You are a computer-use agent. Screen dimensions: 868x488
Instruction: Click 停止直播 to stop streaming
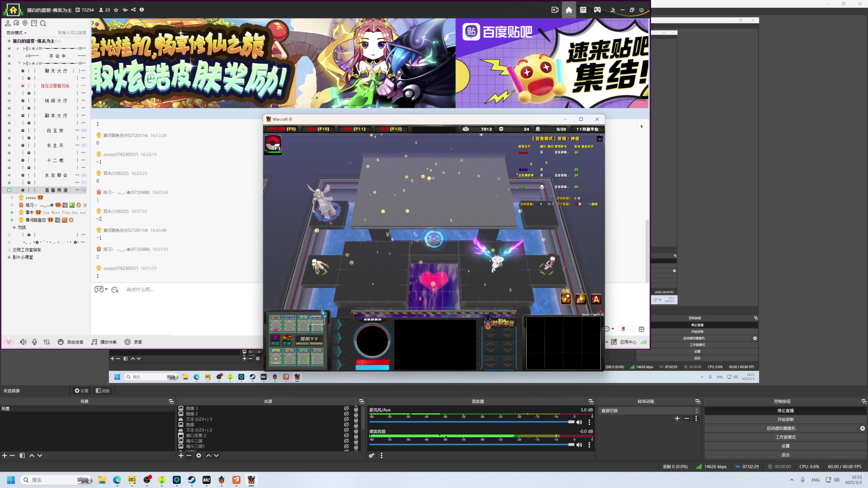tap(785, 410)
